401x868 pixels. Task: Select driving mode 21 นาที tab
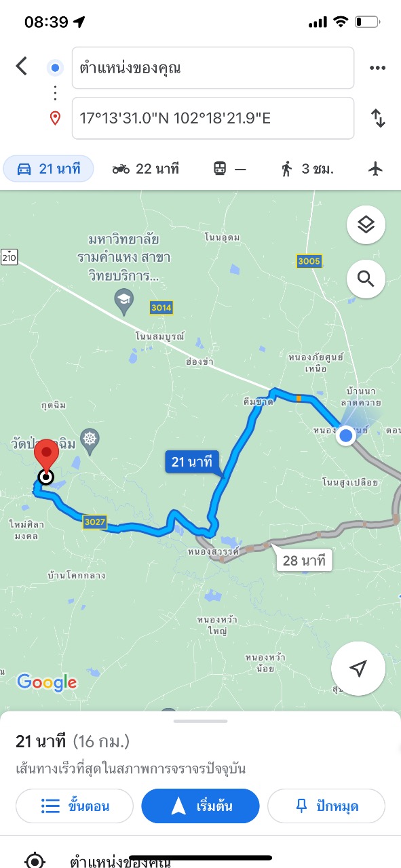pyautogui.click(x=49, y=169)
